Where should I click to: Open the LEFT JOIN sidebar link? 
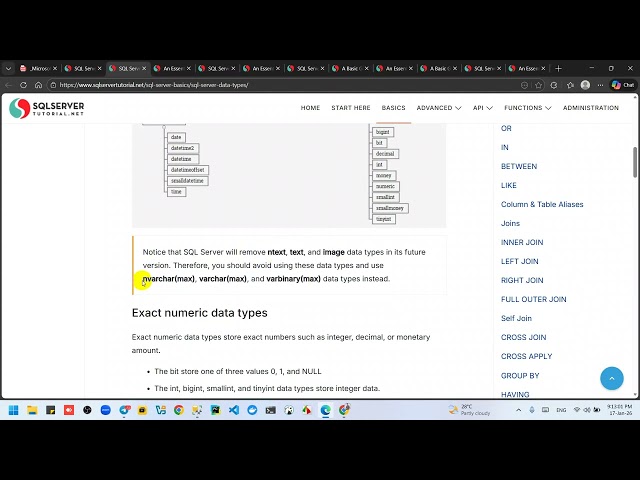click(520, 261)
